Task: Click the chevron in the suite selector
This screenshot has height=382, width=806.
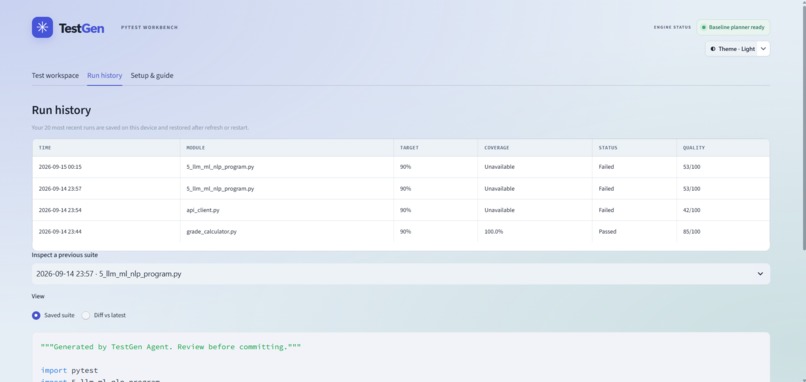Action: pyautogui.click(x=760, y=274)
